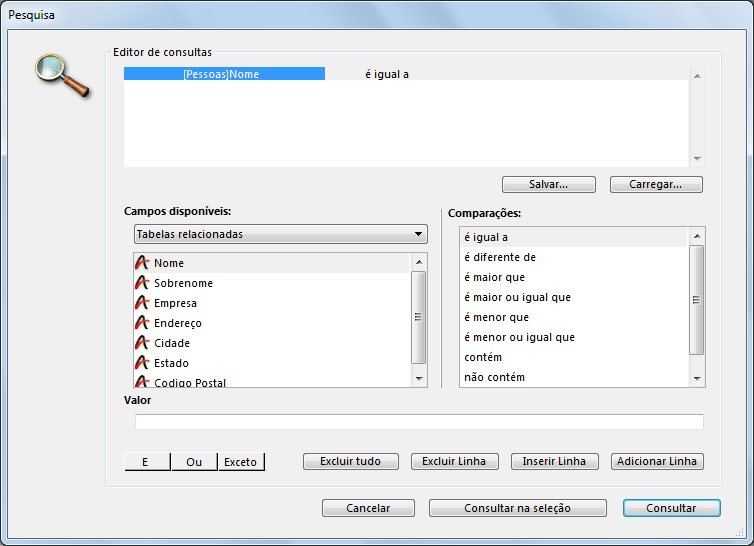
Task: Click fields list scrollbar up arrow
Action: tap(419, 262)
